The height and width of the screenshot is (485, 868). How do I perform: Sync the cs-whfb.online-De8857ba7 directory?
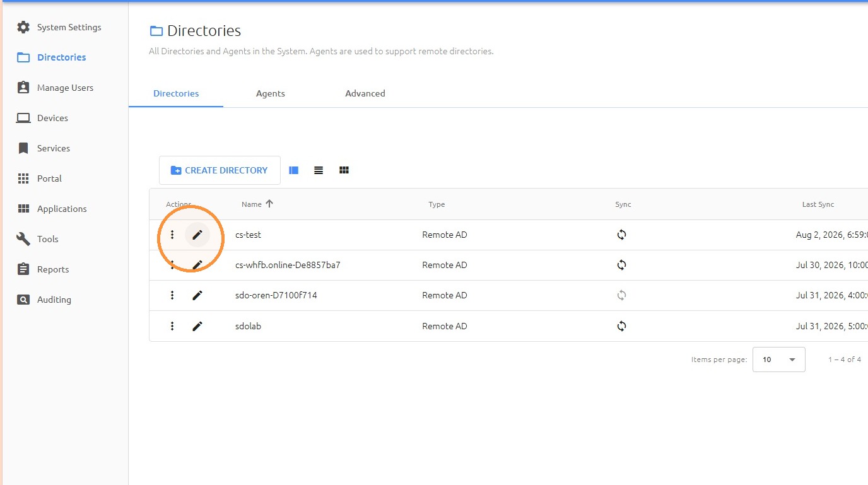(621, 265)
